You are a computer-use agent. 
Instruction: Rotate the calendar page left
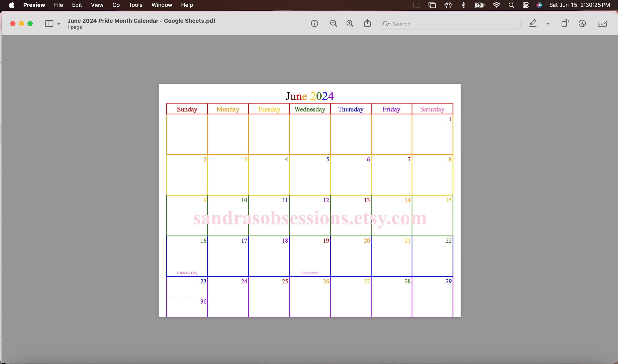[565, 23]
